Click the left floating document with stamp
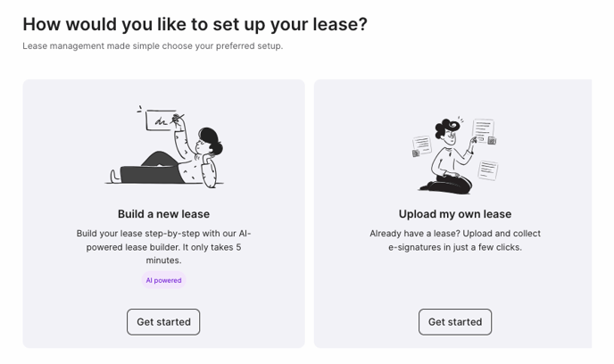The height and width of the screenshot is (364, 614). (x=421, y=146)
